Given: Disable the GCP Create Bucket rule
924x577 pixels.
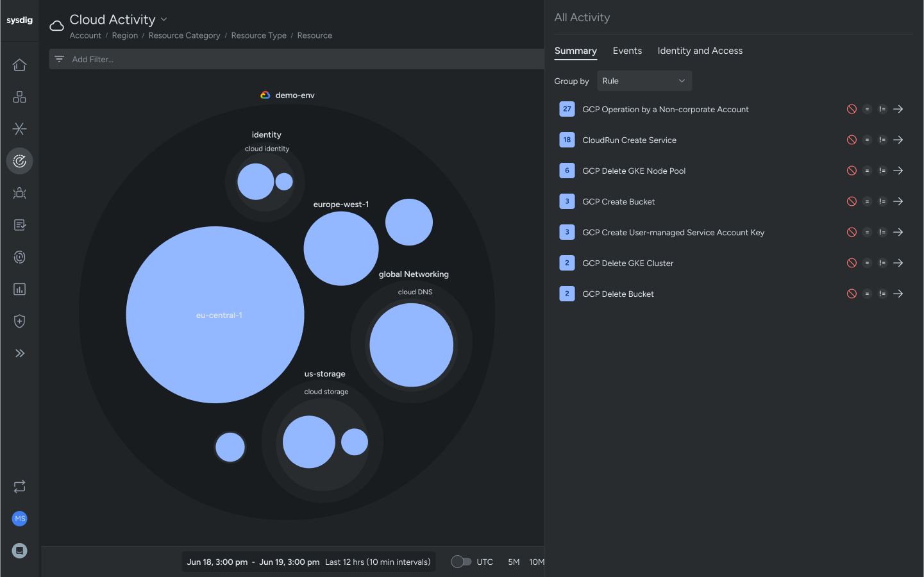Looking at the screenshot, I should 852,201.
